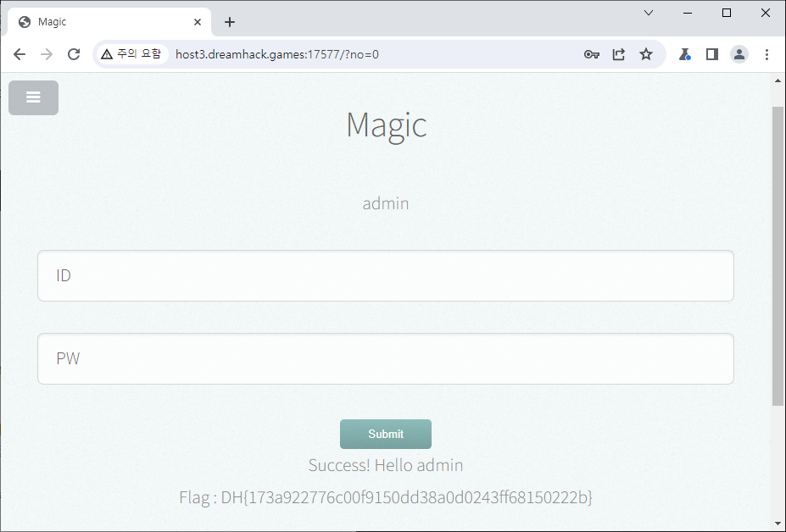Toggle the browser side panel

point(712,54)
